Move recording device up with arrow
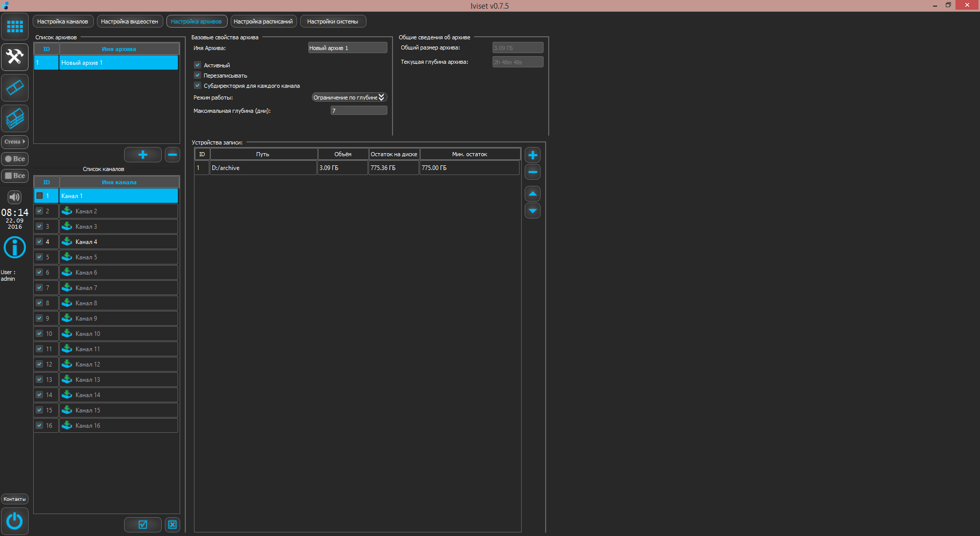This screenshot has width=980, height=536. tap(532, 194)
